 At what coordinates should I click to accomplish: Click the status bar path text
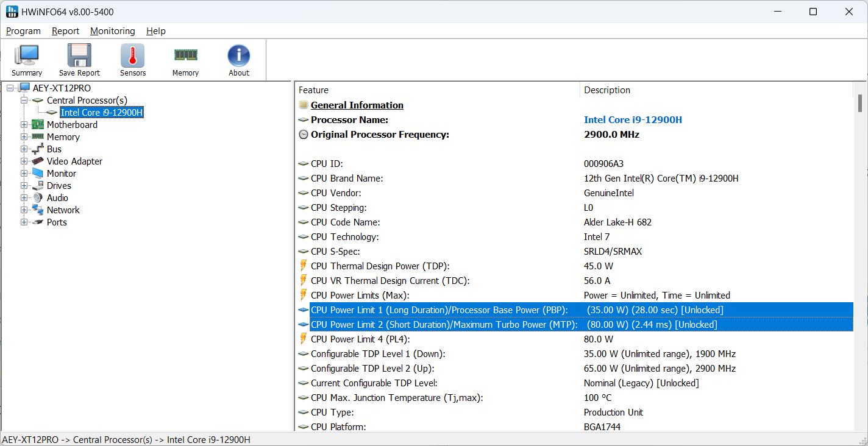(126, 440)
